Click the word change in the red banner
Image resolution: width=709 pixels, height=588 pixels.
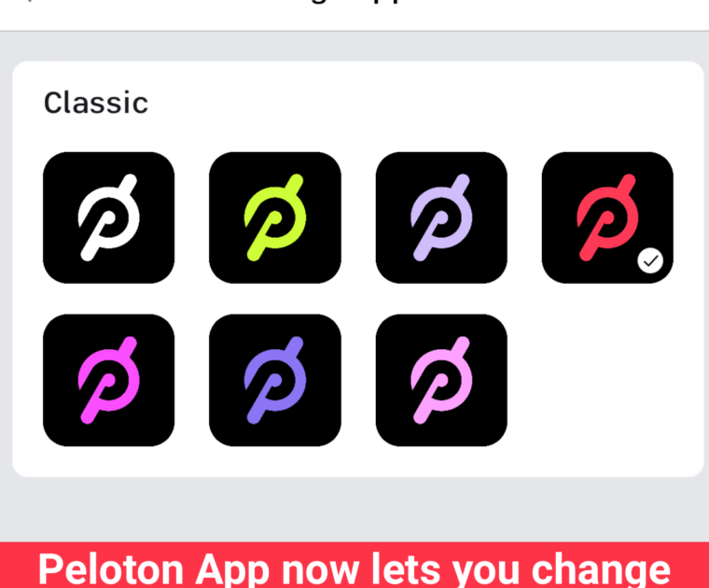pyautogui.click(x=601, y=571)
